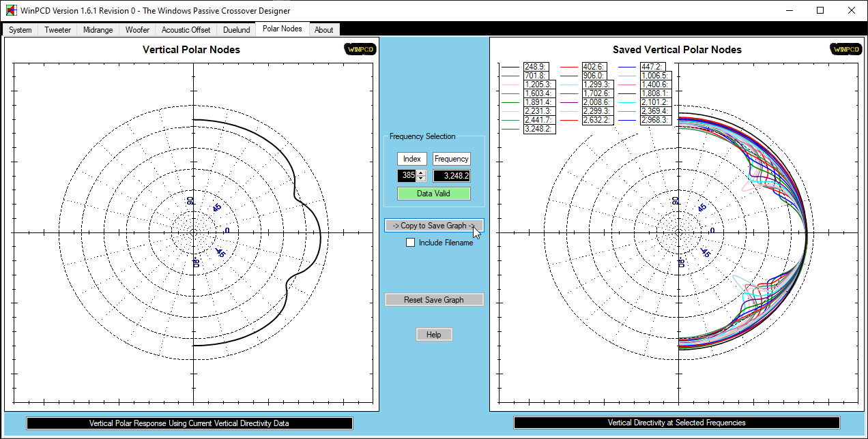
Task: Open Help in the center panel
Action: [434, 335]
